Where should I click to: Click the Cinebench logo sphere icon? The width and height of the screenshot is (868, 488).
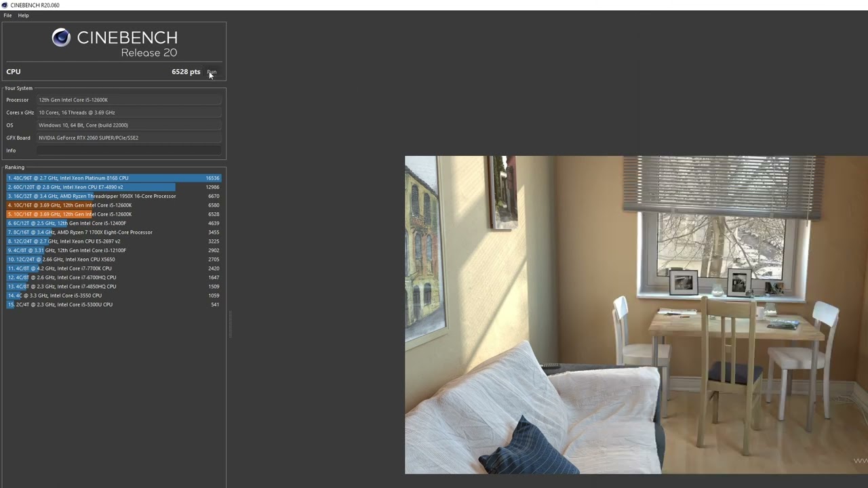[61, 38]
